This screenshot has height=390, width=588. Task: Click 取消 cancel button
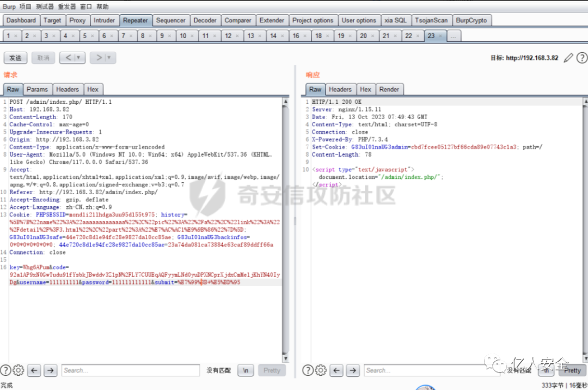pos(43,58)
